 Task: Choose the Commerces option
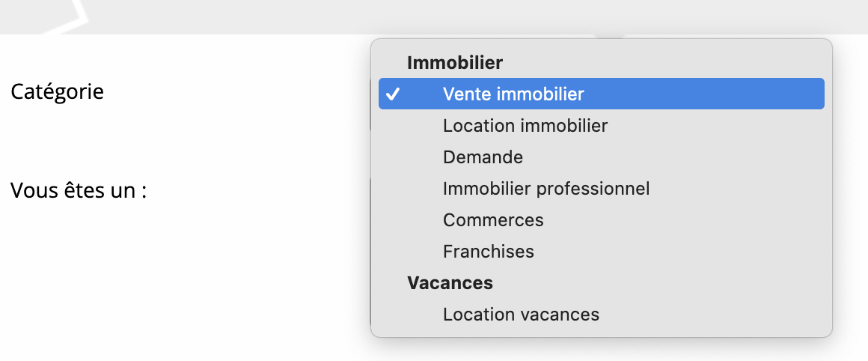[493, 220]
